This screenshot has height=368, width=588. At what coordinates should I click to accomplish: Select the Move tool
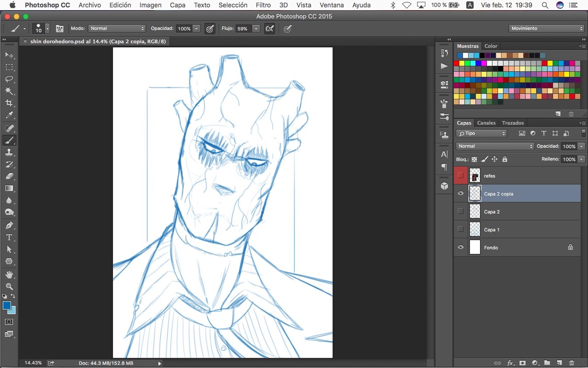pos(9,55)
